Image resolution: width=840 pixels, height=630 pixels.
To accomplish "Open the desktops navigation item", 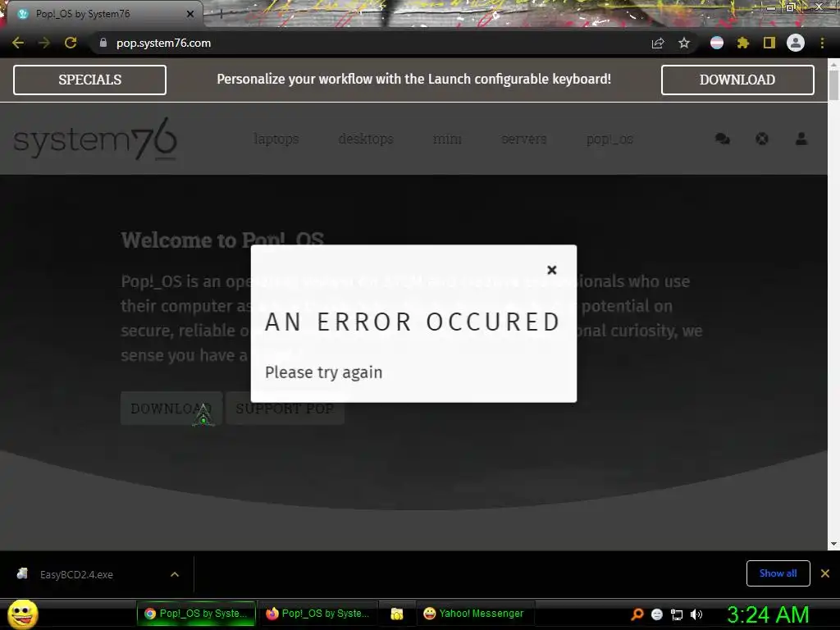I will [366, 139].
